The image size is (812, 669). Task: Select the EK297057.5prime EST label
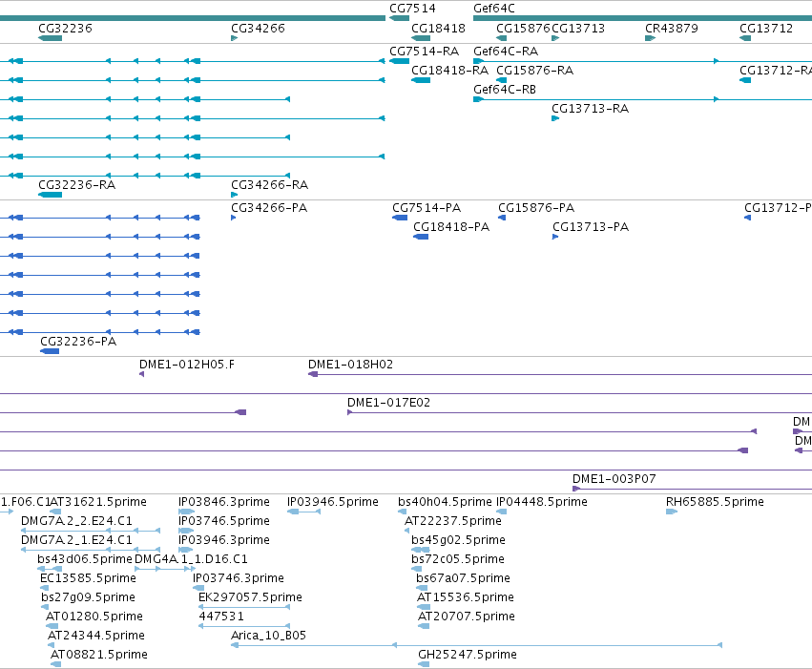[250, 597]
